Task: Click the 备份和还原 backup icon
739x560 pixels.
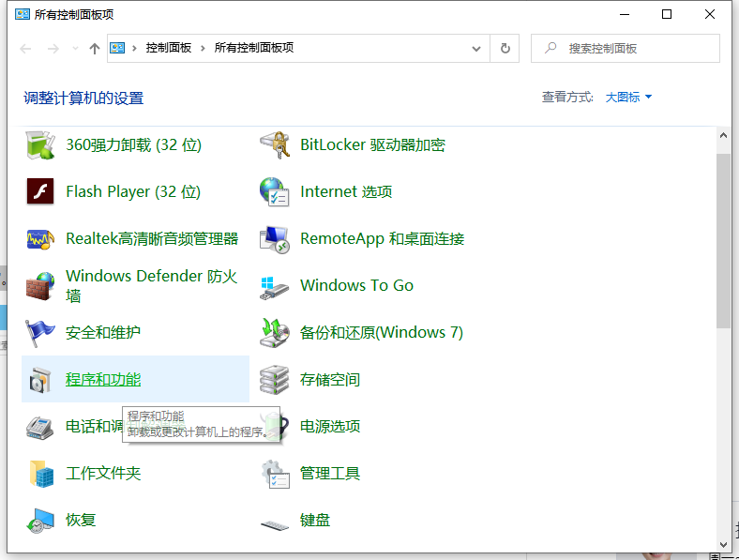Action: coord(274,333)
